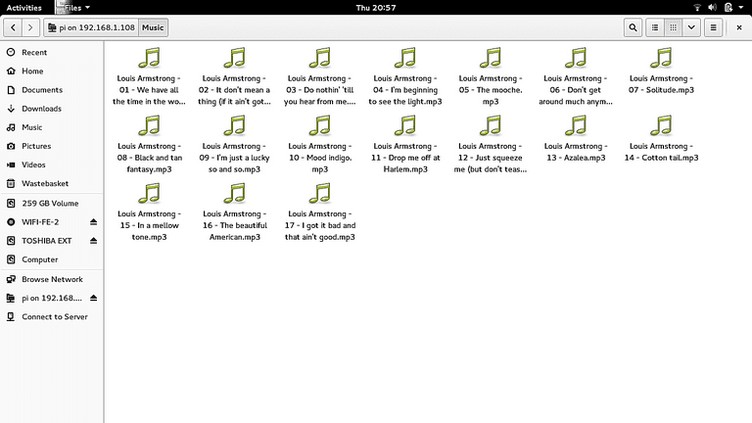The width and height of the screenshot is (752, 423).
Task: Select track 10 Mood indigo icon
Action: [320, 126]
